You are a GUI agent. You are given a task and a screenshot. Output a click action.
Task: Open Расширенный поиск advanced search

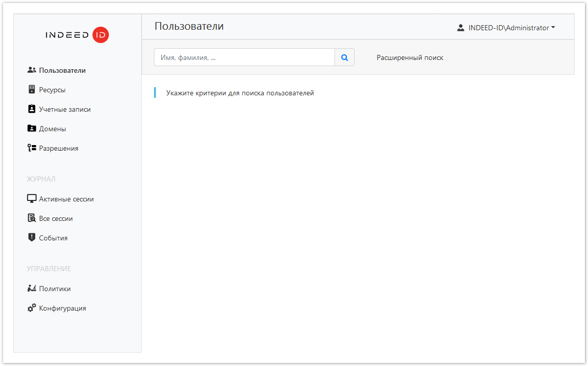(x=410, y=58)
